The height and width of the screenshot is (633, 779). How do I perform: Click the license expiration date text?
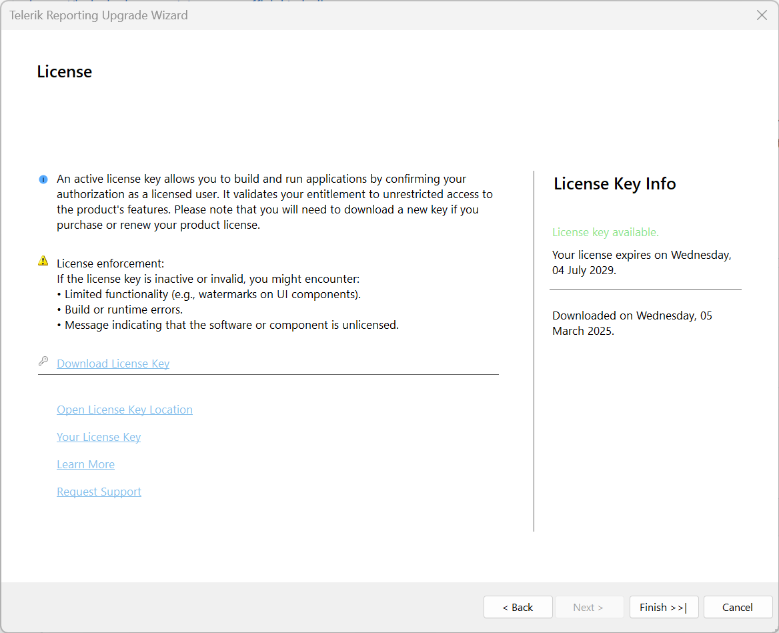click(x=641, y=262)
